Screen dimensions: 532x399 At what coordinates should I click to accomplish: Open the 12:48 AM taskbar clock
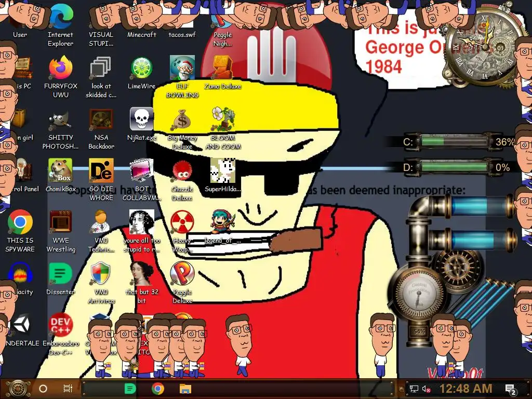(466, 389)
